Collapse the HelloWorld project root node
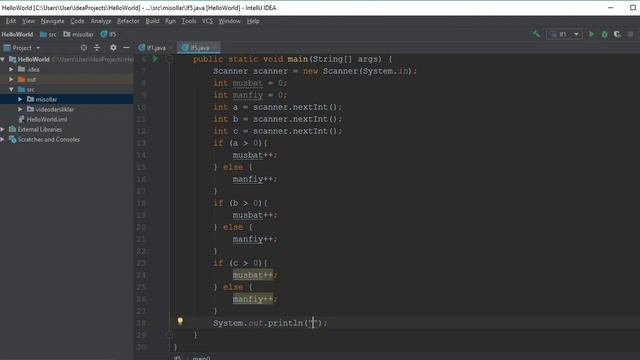Viewport: 640px width, 360px height. (3, 60)
